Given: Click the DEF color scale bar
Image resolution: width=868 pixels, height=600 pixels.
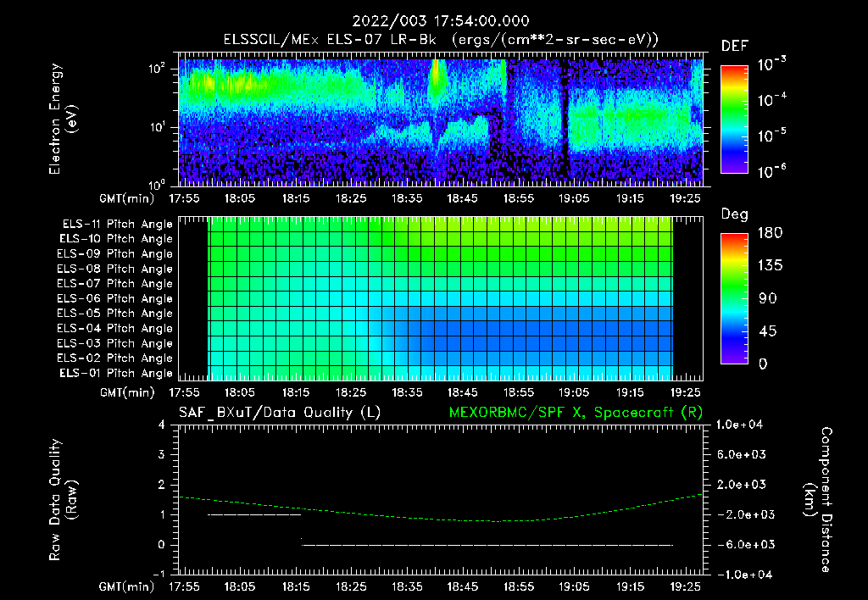Looking at the screenshot, I should tap(734, 119).
